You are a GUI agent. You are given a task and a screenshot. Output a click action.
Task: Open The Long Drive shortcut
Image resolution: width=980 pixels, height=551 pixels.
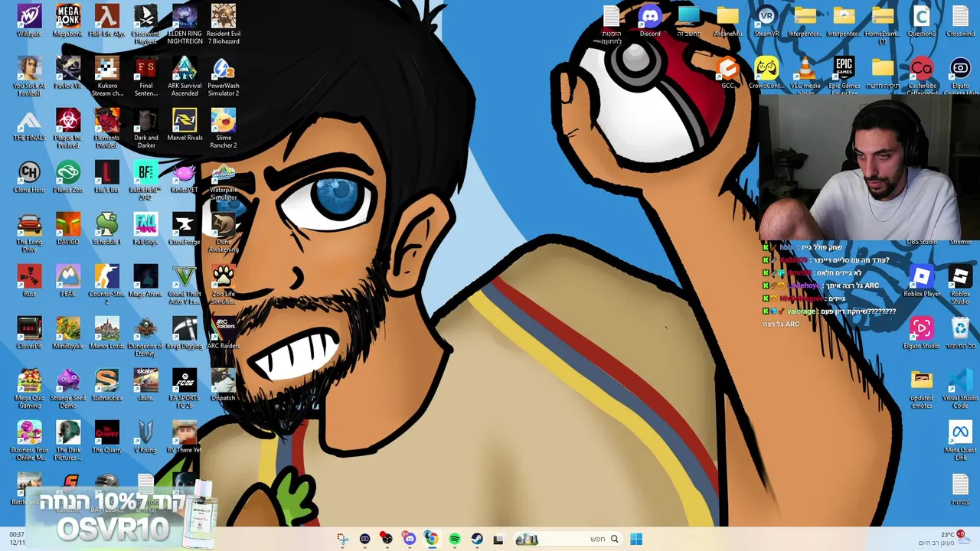click(29, 233)
